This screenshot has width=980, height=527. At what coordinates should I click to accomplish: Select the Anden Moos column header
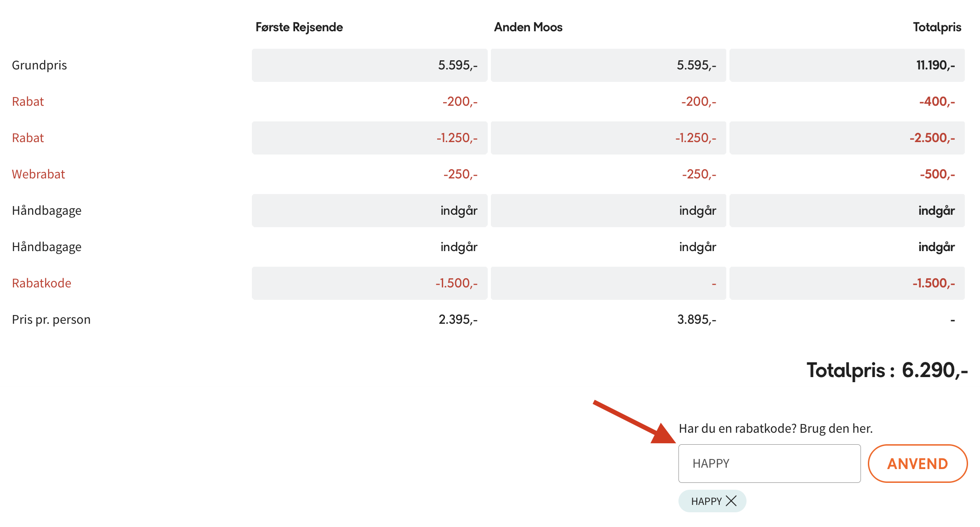[x=528, y=27]
